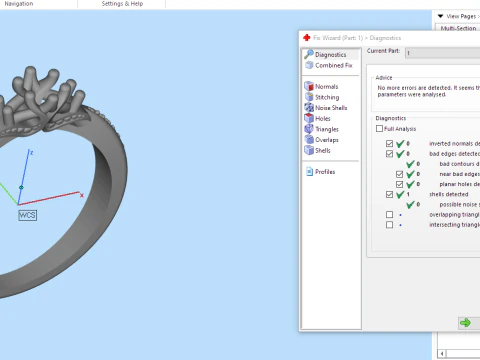Click the 'possible noise' diagnostic text

click(x=459, y=204)
